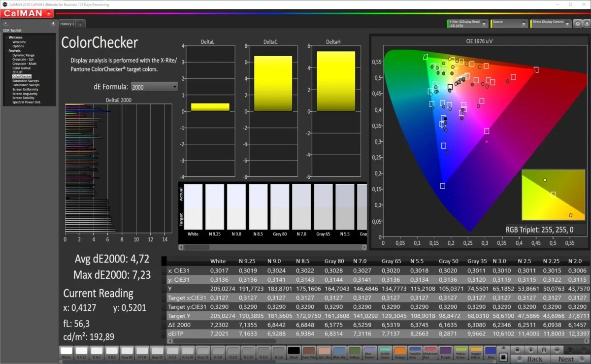Image resolution: width=591 pixels, height=364 pixels.
Task: Open Luminance Sweeps page
Action: (26, 85)
